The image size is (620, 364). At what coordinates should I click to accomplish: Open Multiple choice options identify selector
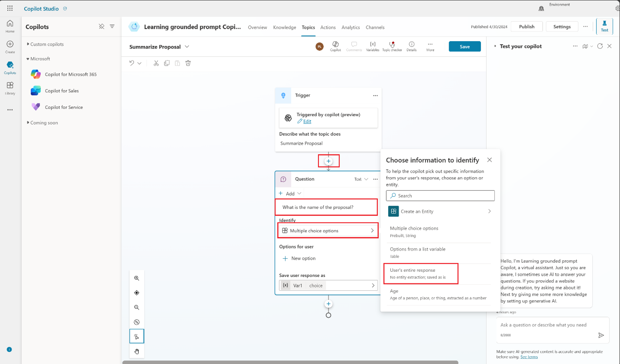tap(328, 230)
